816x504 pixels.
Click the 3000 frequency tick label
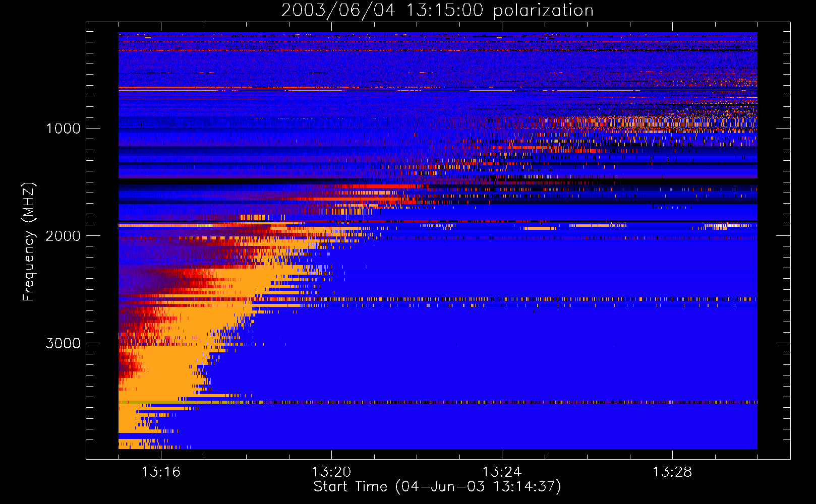coord(63,343)
